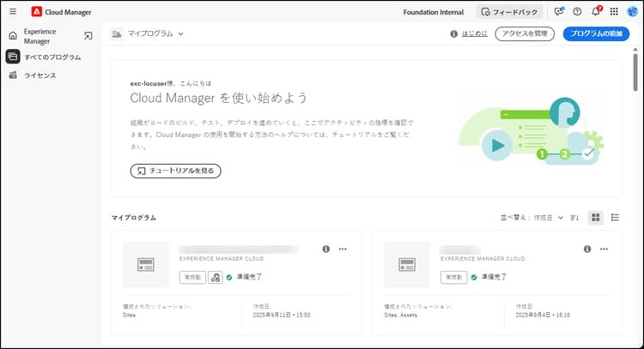Click the pipeline icon on first card
This screenshot has height=349, width=644.
click(216, 277)
